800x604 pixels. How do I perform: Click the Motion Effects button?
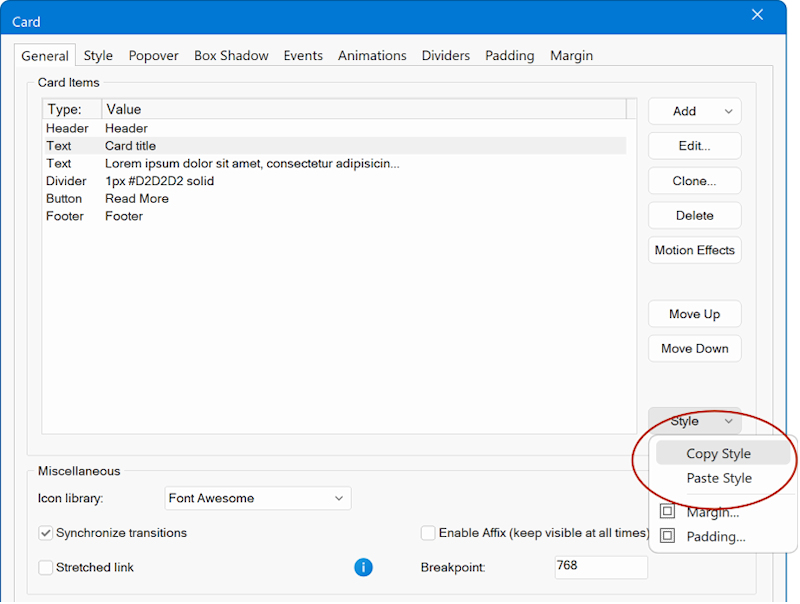(x=694, y=250)
